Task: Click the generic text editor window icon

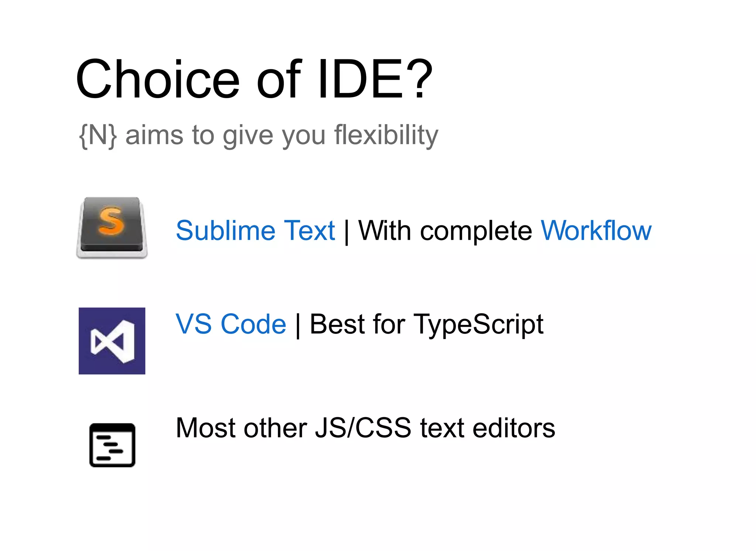Action: point(112,445)
